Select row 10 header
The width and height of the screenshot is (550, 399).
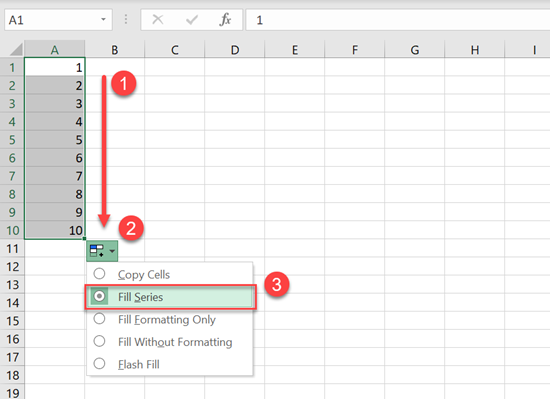click(x=12, y=230)
